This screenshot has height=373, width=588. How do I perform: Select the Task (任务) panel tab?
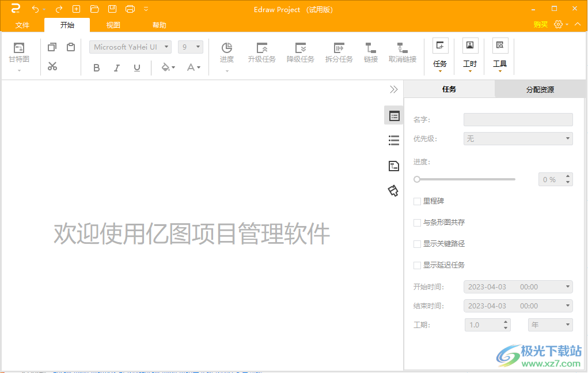click(x=449, y=89)
